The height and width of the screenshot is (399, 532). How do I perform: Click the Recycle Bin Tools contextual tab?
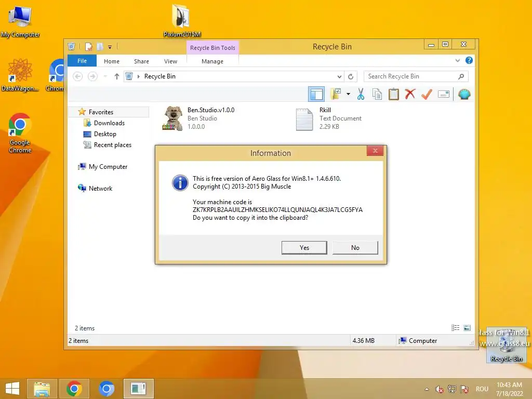(212, 48)
